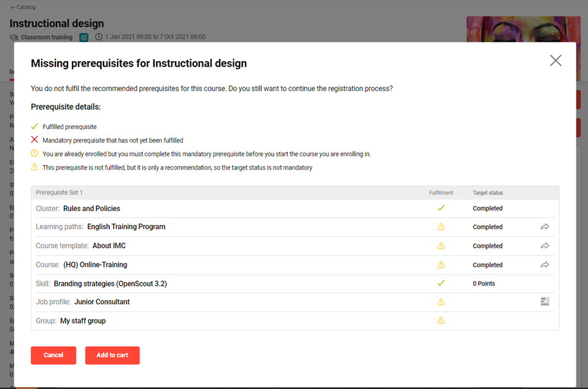The height and width of the screenshot is (389, 588).
Task: Go back to Catalog link
Action: [23, 7]
